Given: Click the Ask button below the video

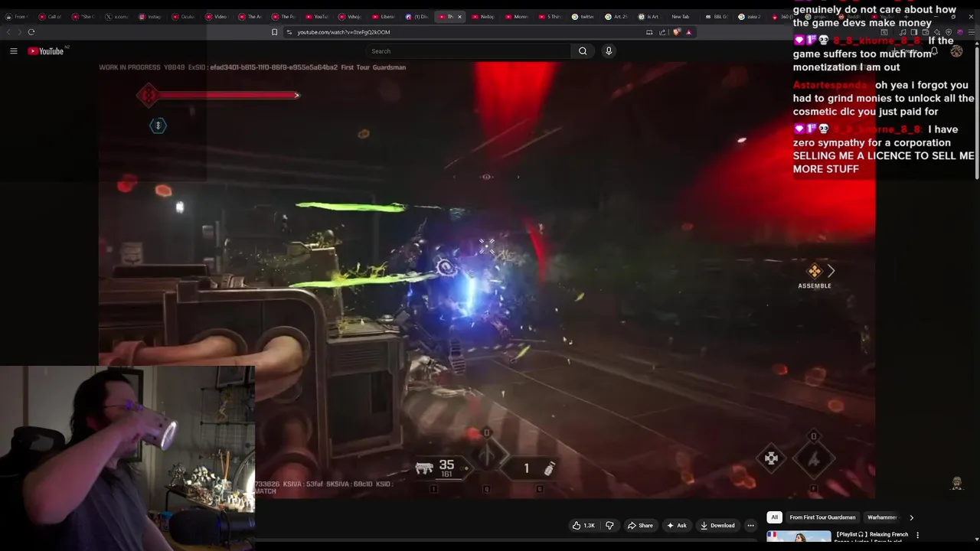Looking at the screenshot, I should (x=677, y=526).
